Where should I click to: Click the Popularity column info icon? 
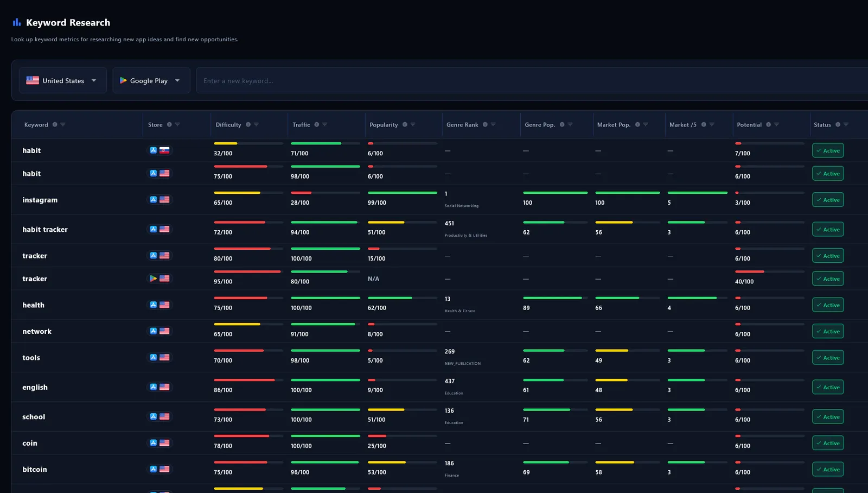click(x=405, y=125)
